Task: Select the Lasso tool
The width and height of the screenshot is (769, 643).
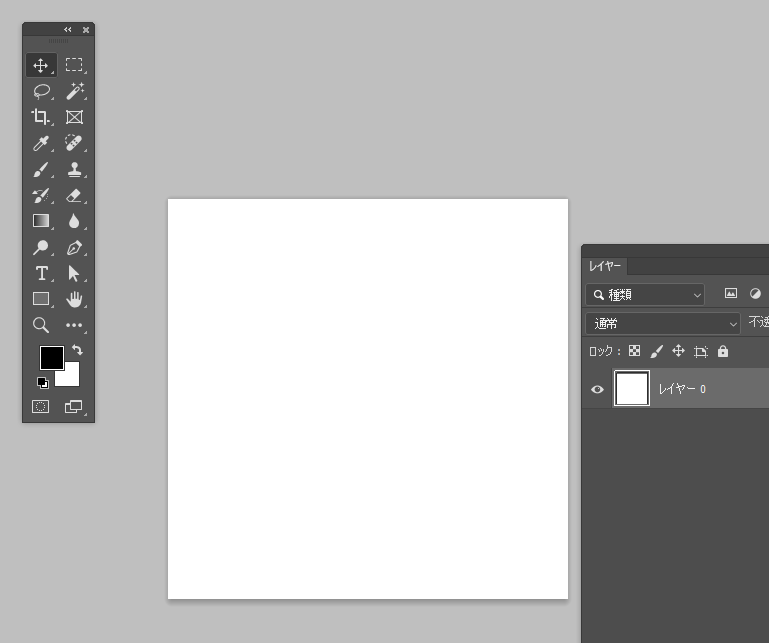Action: pos(41,91)
